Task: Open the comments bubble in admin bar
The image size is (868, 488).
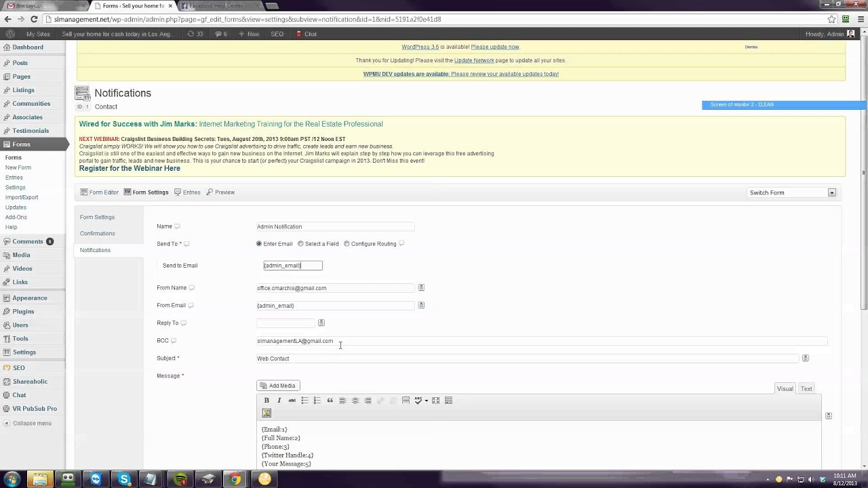Action: pos(221,34)
